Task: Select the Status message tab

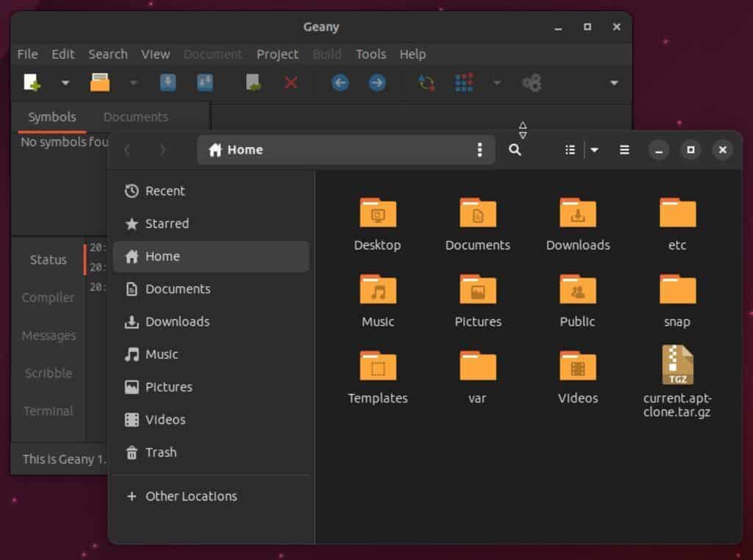Action: [x=48, y=259]
